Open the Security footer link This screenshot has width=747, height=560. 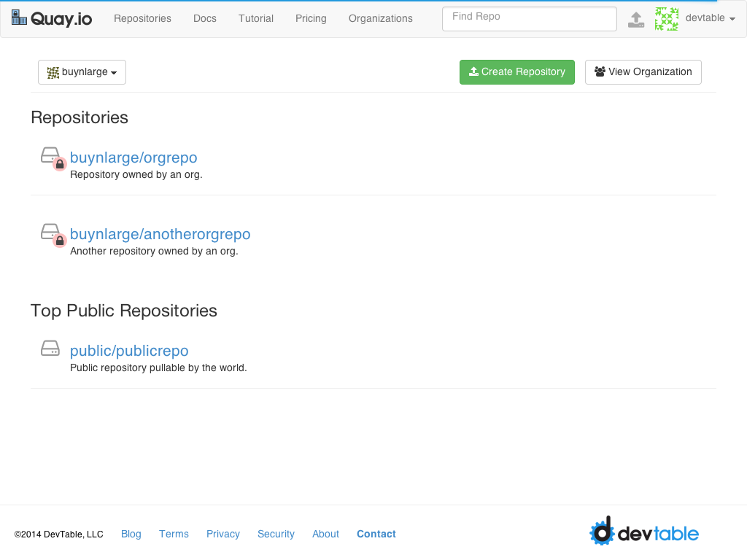pos(276,534)
